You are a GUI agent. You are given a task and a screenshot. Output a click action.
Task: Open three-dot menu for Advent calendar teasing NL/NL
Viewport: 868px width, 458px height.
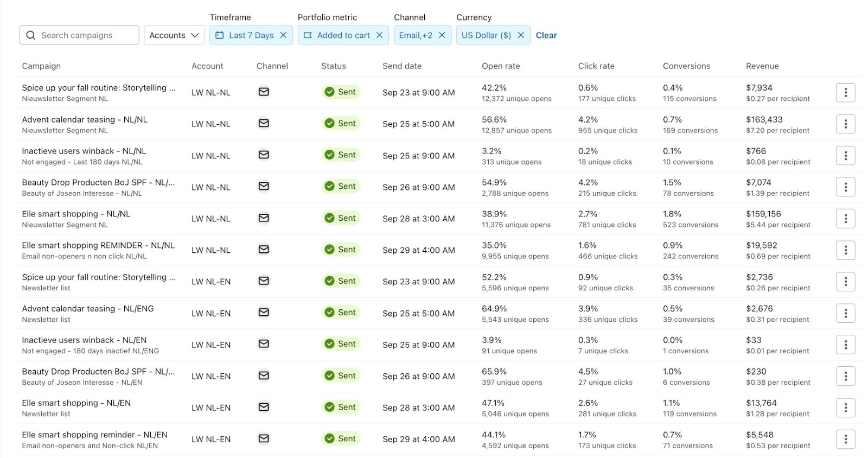coord(845,124)
